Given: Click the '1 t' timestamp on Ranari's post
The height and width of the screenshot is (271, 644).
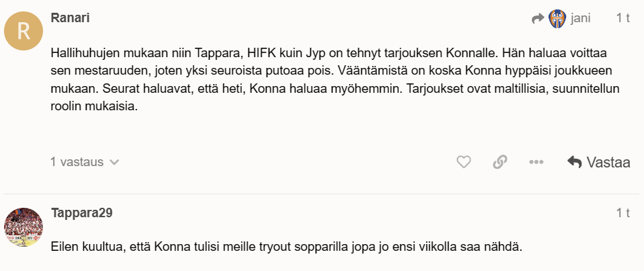Looking at the screenshot, I should (x=623, y=19).
